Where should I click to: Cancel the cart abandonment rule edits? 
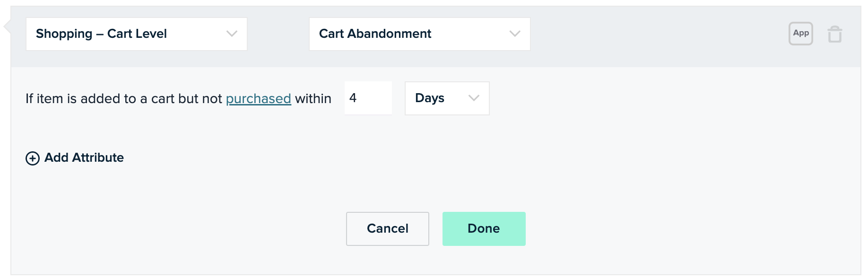388,229
